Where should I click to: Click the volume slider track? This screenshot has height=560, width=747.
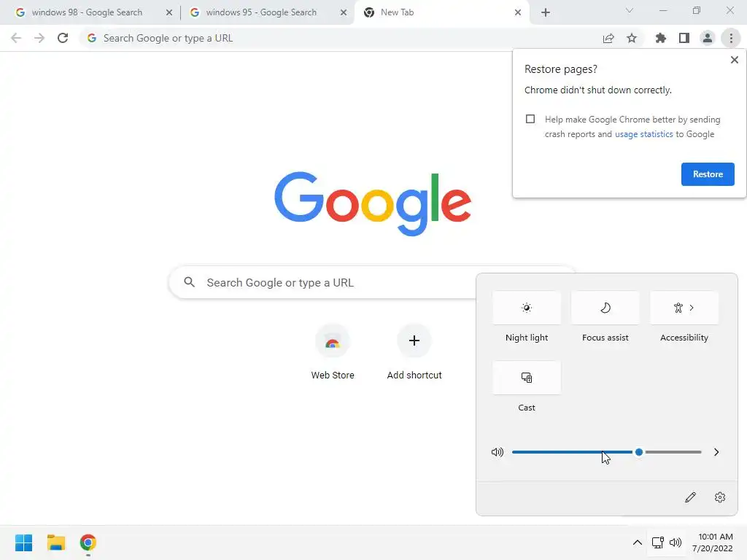pyautogui.click(x=606, y=452)
